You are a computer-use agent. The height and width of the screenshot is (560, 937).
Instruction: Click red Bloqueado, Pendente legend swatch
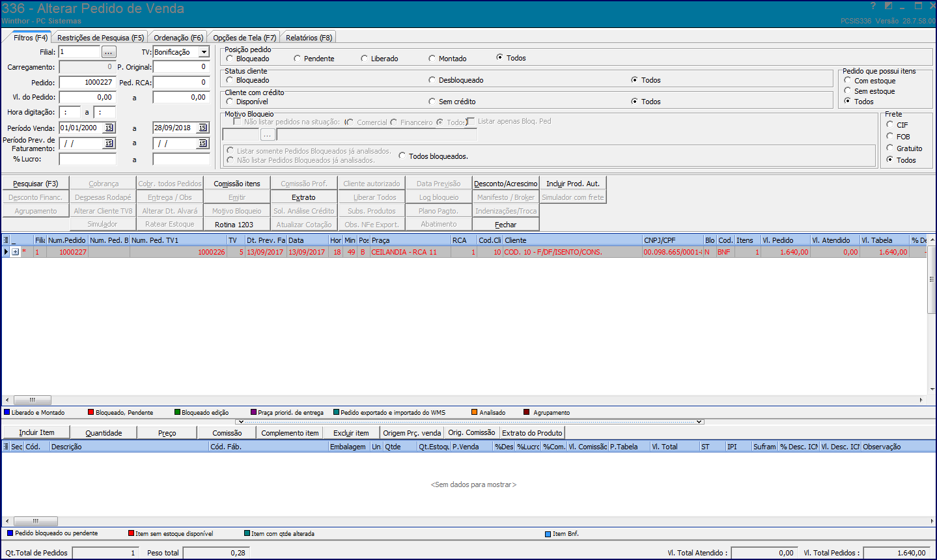pos(91,412)
